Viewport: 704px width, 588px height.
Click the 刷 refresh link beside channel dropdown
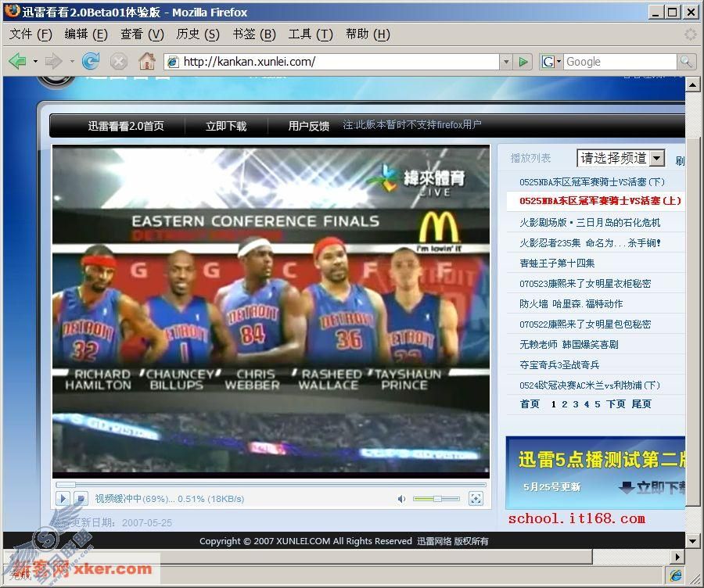click(x=680, y=160)
